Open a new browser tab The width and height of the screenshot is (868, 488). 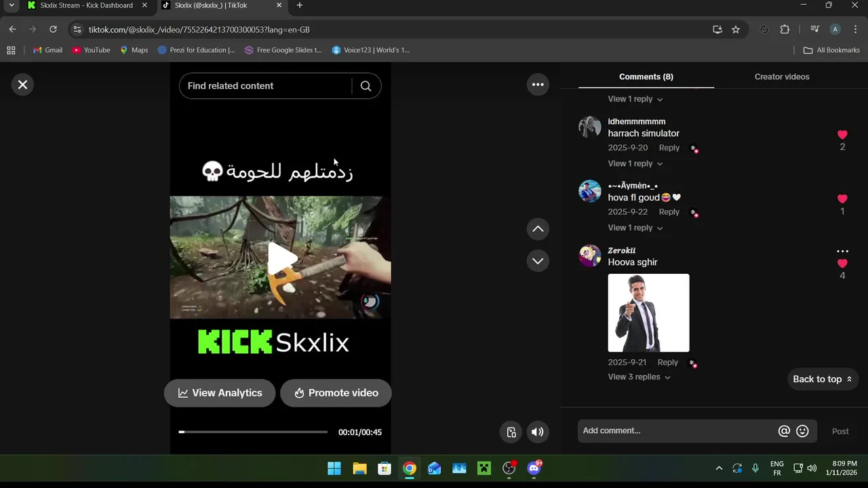pos(300,5)
